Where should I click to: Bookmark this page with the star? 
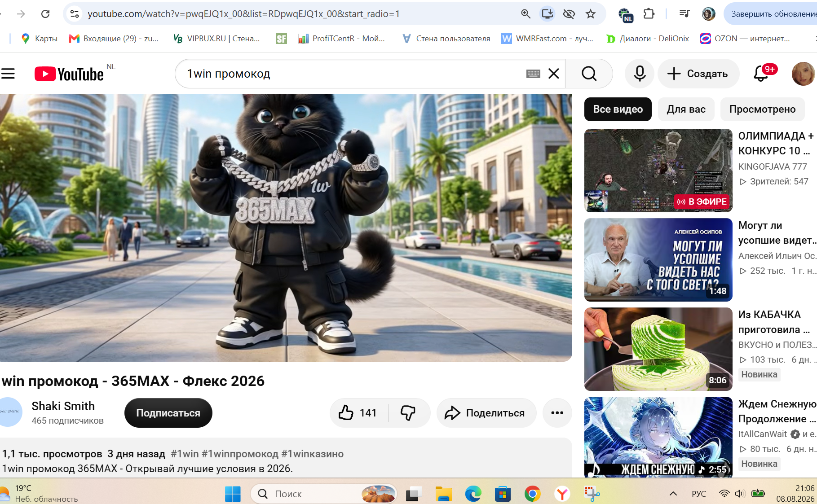coord(591,14)
